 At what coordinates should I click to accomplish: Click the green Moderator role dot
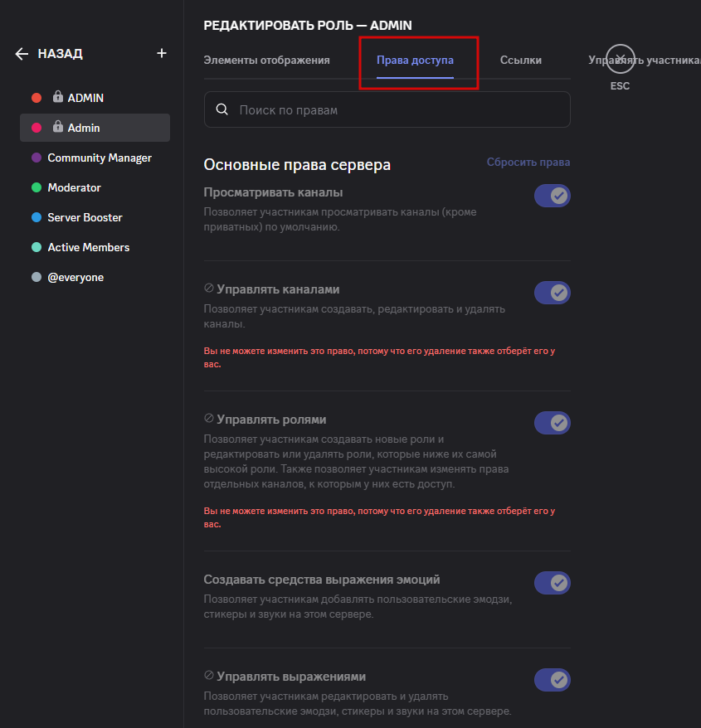click(x=37, y=187)
